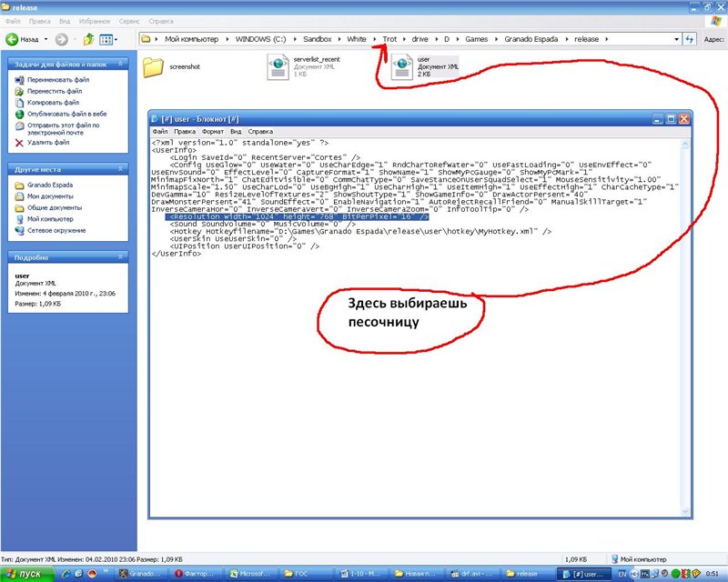
Task: Click 'Мой компьютер' in the address breadcrumb
Action: tap(191, 39)
